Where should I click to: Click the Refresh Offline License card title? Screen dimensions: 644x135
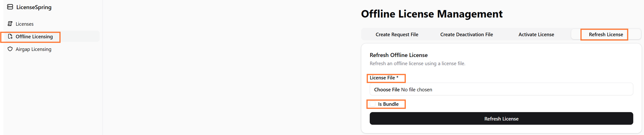point(399,55)
